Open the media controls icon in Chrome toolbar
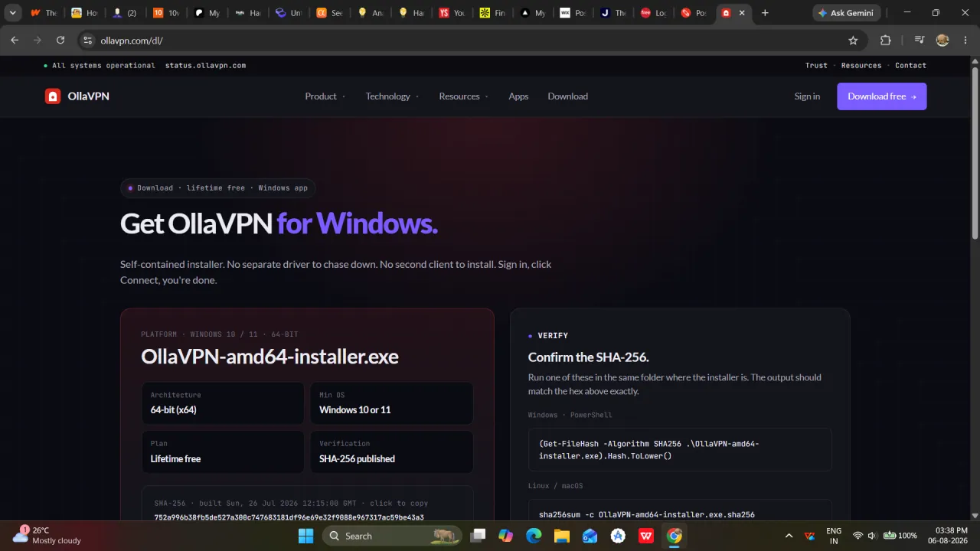 (x=920, y=41)
